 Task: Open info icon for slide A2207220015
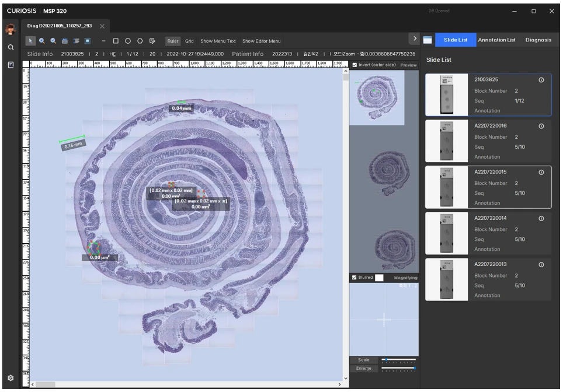(x=541, y=172)
